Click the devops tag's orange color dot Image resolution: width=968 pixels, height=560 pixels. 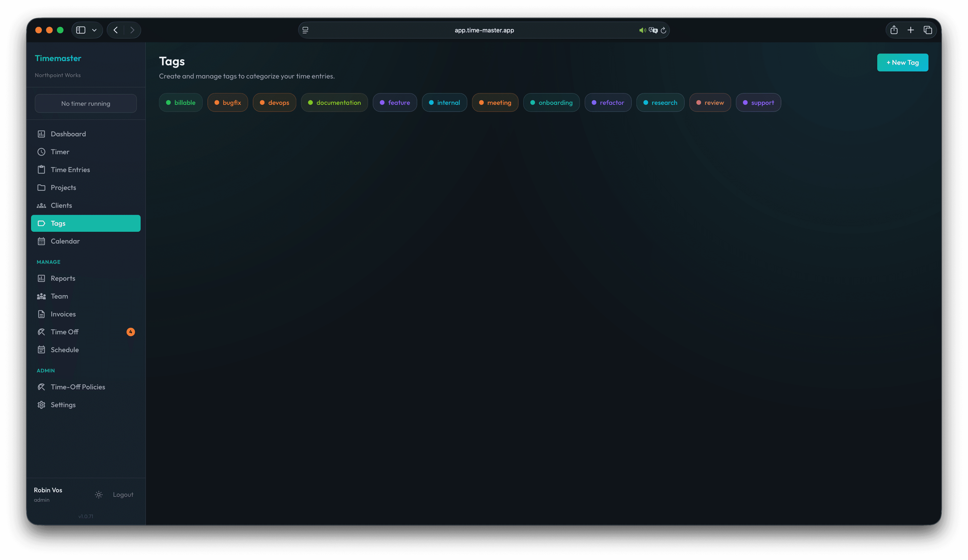coord(262,103)
